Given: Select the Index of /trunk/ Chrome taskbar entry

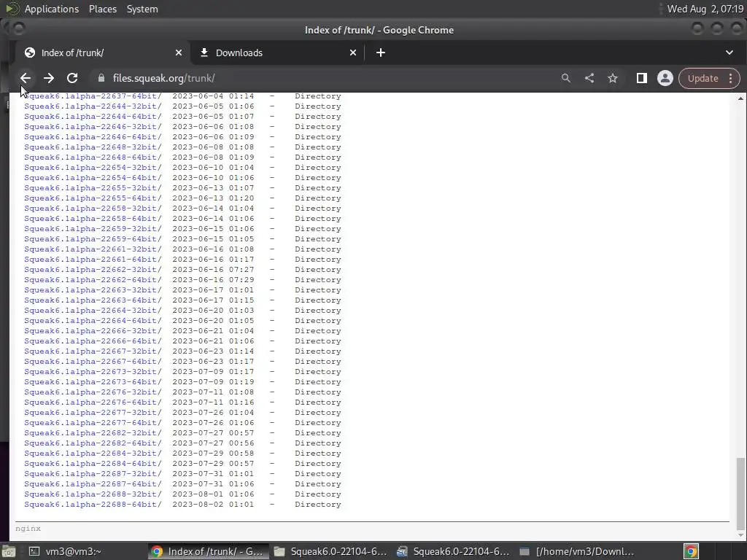Looking at the screenshot, I should (x=208, y=551).
